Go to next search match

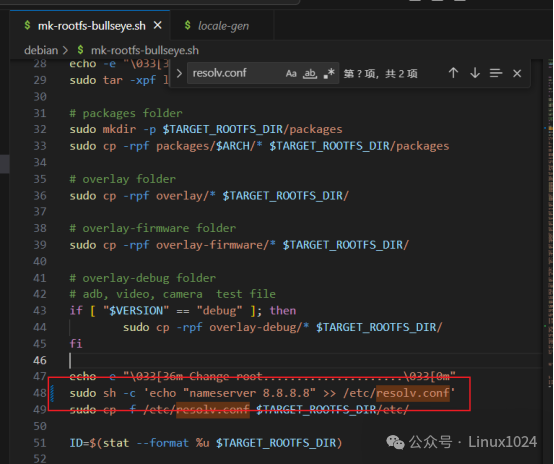tap(475, 73)
